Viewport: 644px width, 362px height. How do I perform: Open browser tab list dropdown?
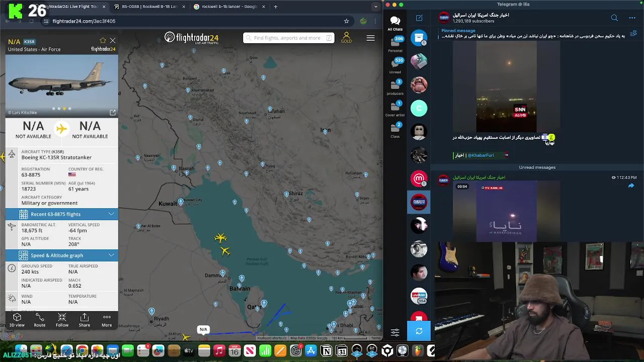click(376, 7)
